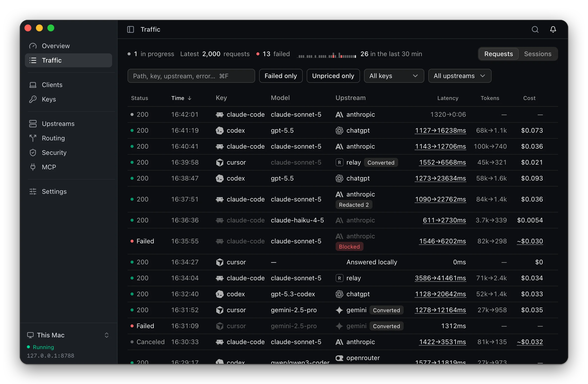
Task: Toggle the sidebar panel icon
Action: [x=131, y=29]
